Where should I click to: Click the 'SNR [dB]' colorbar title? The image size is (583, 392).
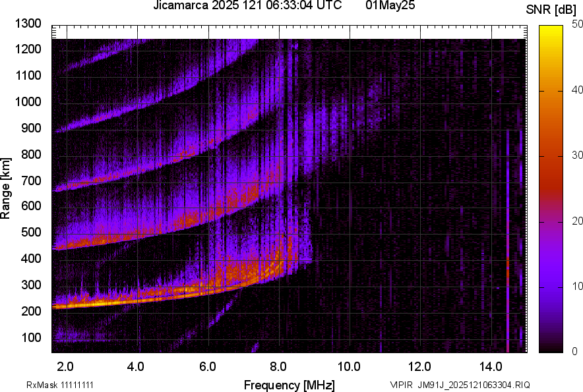pos(553,9)
